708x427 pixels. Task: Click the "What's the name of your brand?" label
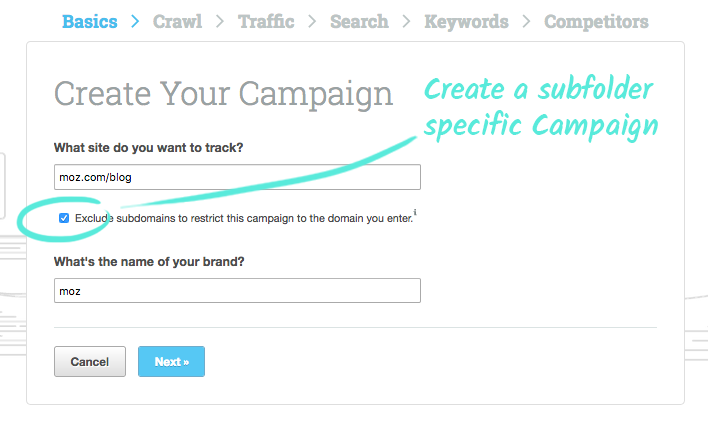149,262
